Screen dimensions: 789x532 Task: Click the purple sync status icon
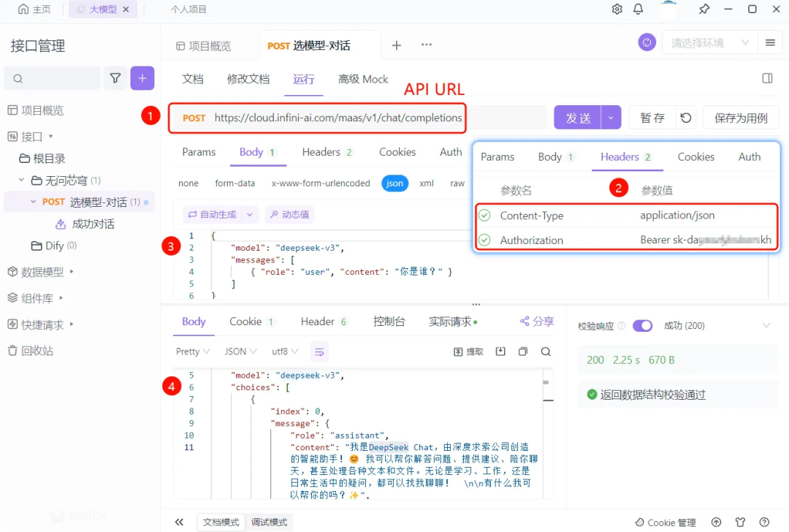click(x=647, y=43)
